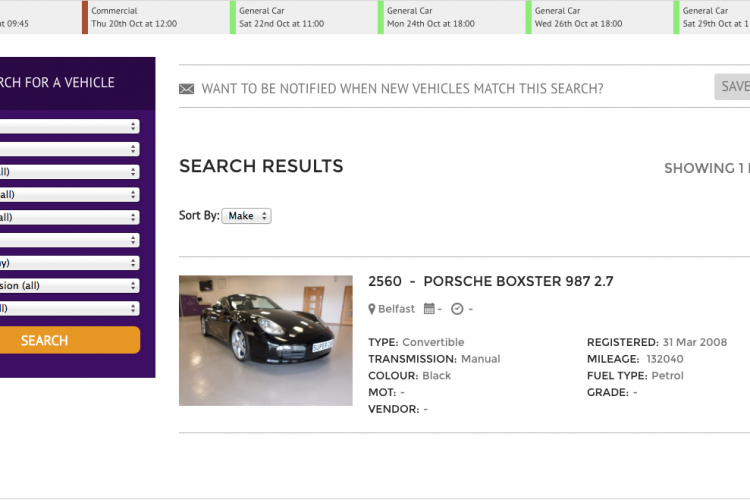This screenshot has height=500, width=750.
Task: Open the first search filter dropdown
Action: click(x=69, y=126)
